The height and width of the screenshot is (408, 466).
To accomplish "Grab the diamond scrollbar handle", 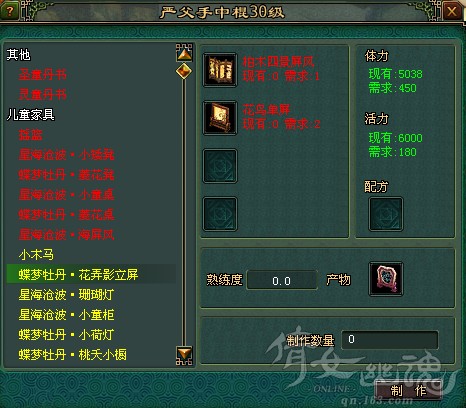I will pos(184,71).
